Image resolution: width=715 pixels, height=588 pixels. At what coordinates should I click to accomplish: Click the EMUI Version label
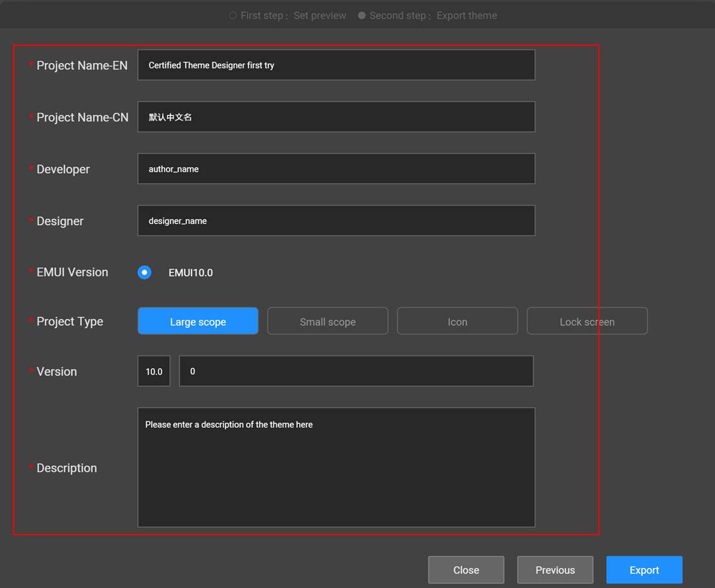pos(72,272)
